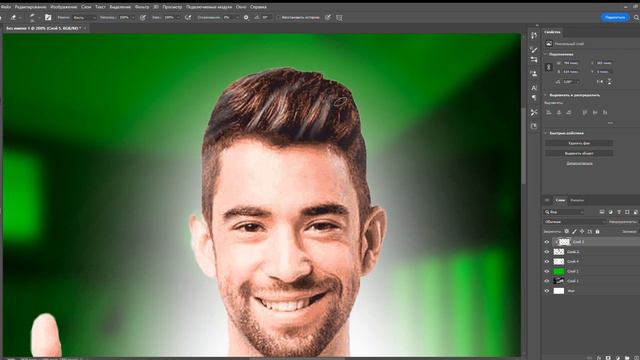Viewport: 640px width, 360px height.
Task: Open the Character panel 'A' icon
Action: (534, 88)
